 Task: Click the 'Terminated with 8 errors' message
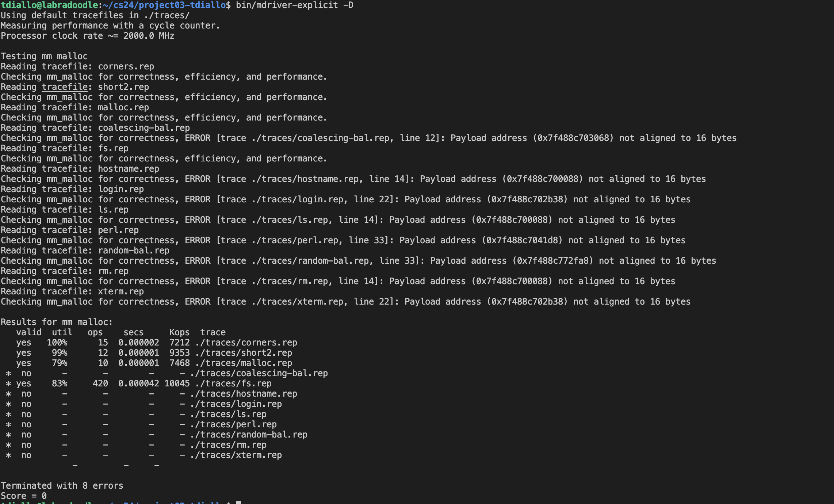(62, 486)
